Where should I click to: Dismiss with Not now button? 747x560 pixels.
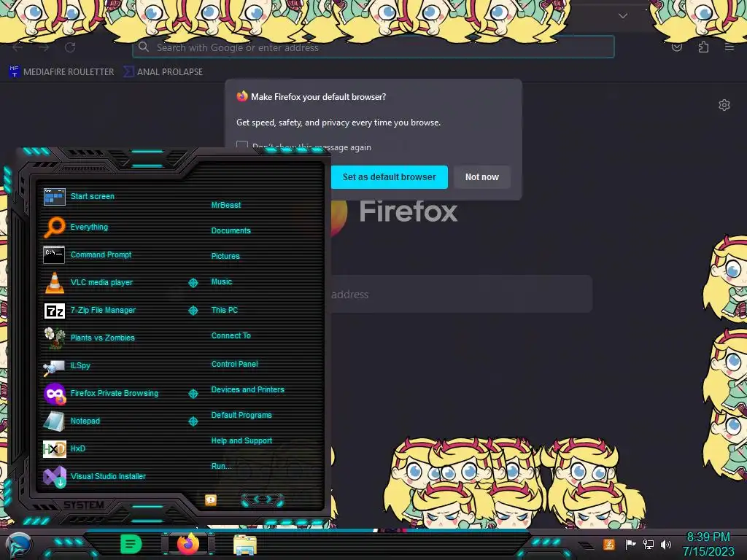[x=481, y=177]
